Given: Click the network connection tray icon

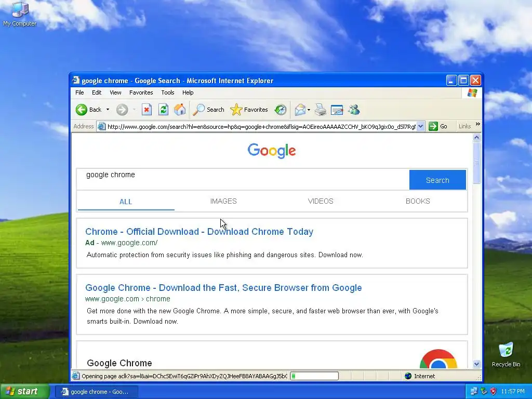Looking at the screenshot, I should tap(474, 392).
